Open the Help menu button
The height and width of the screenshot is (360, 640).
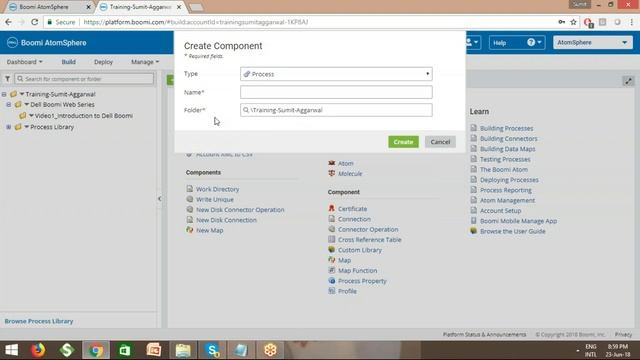(x=517, y=42)
